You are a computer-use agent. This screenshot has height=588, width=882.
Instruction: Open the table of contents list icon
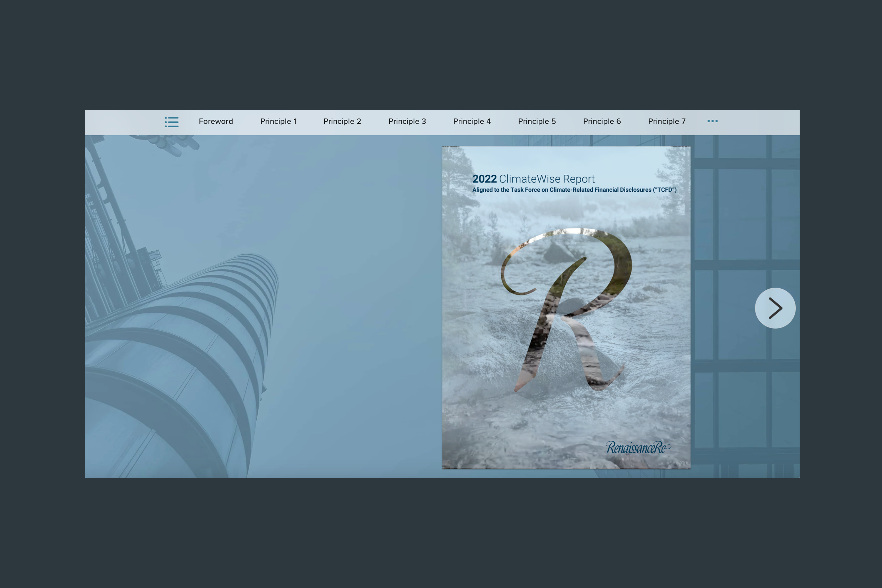[172, 122]
